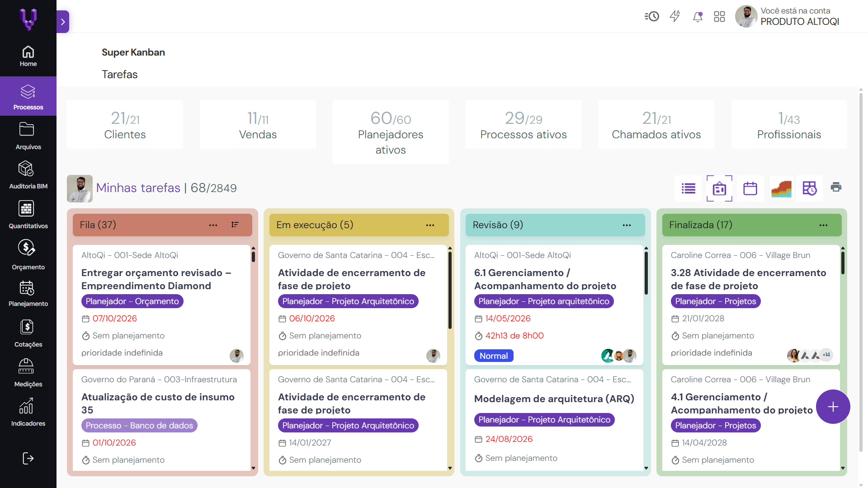Viewport: 868px width, 488px height.
Task: Click the Planejador – Projeto arquitetônico tag on 6.1 card
Action: pos(543,301)
